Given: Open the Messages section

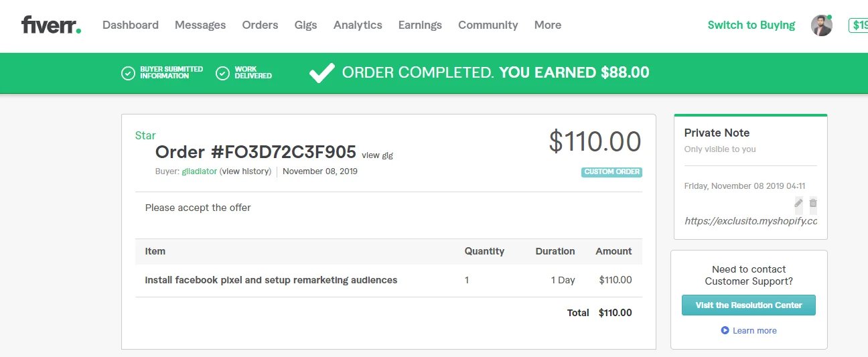Looking at the screenshot, I should tap(200, 25).
